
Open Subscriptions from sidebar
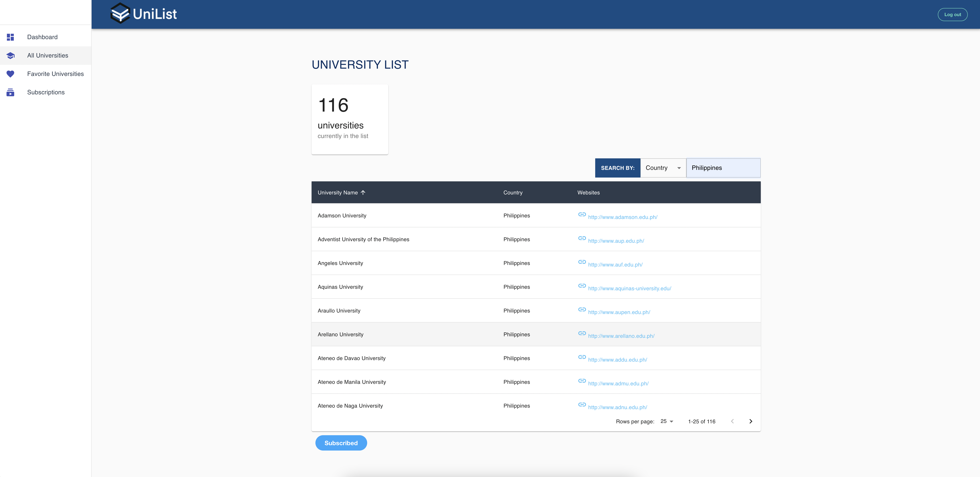(x=46, y=92)
